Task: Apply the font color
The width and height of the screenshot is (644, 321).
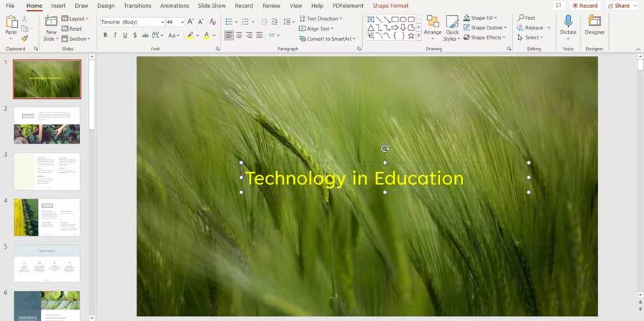Action: point(207,35)
